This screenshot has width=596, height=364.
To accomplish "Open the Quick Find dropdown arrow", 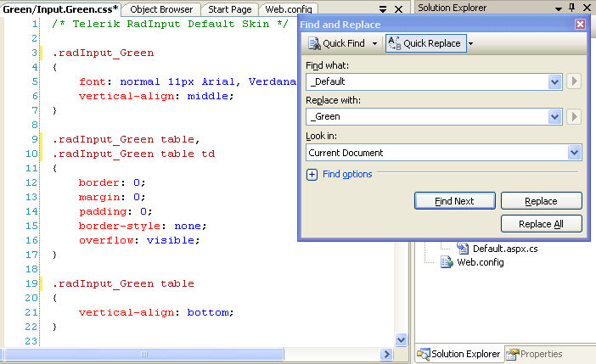I will tap(374, 43).
